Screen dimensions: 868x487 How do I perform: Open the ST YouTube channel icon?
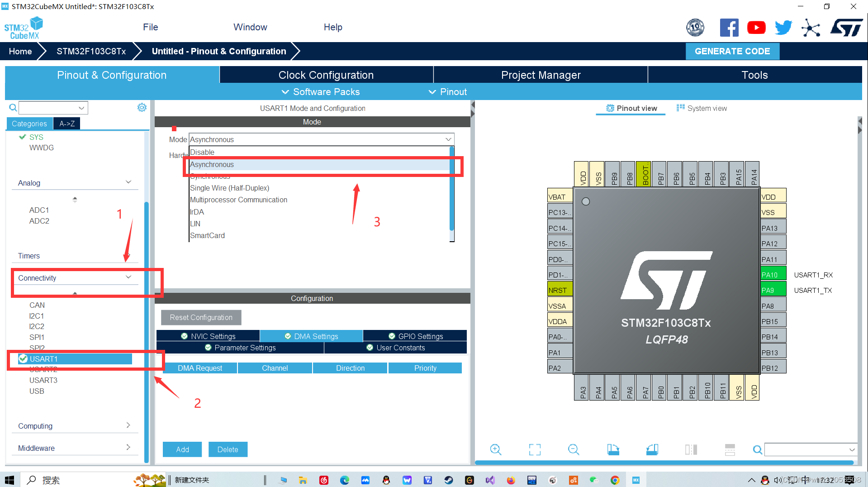[756, 27]
